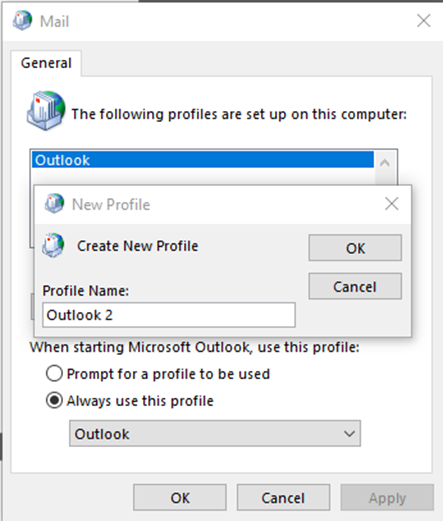Click the Apply button
This screenshot has height=521, width=443.
coord(387,498)
